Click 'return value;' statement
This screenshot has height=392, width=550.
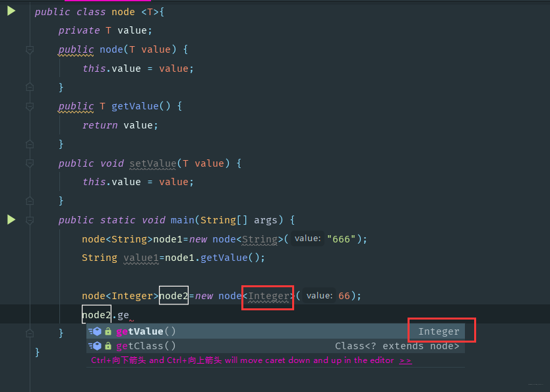120,125
